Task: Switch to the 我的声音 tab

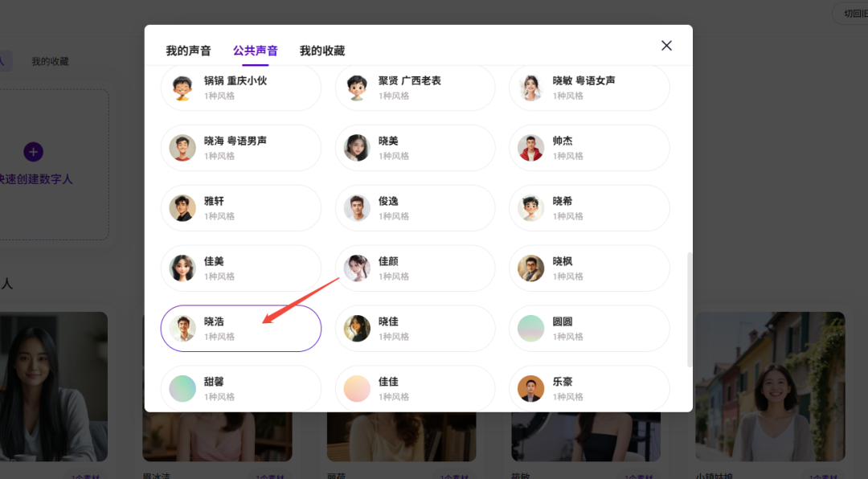Action: [x=188, y=51]
